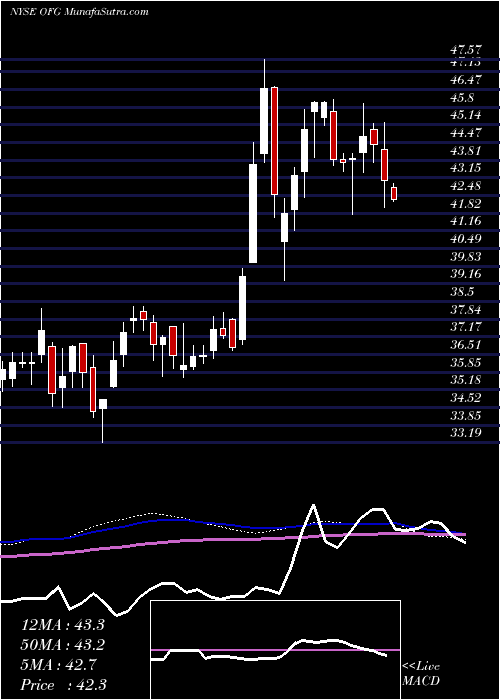This screenshot has height=700, width=500.
Task: Click the 34.52 price axis label
Action: click(x=466, y=398)
